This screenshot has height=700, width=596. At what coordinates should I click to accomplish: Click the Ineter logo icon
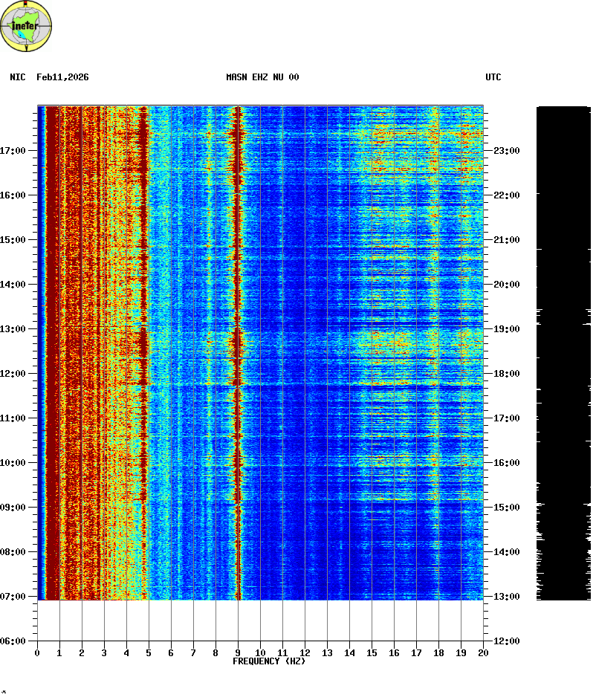click(27, 27)
